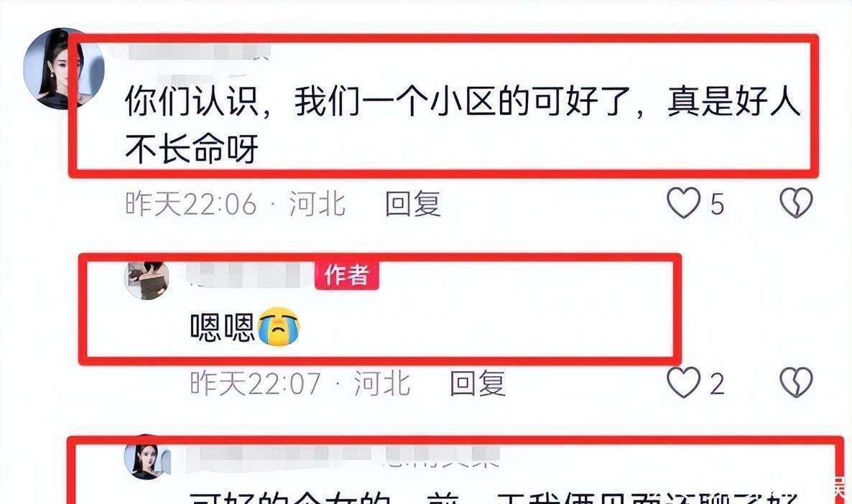Tap broken heart on author's 22:07 reply
Viewport: 852px width, 504px height.
pyautogui.click(x=796, y=383)
